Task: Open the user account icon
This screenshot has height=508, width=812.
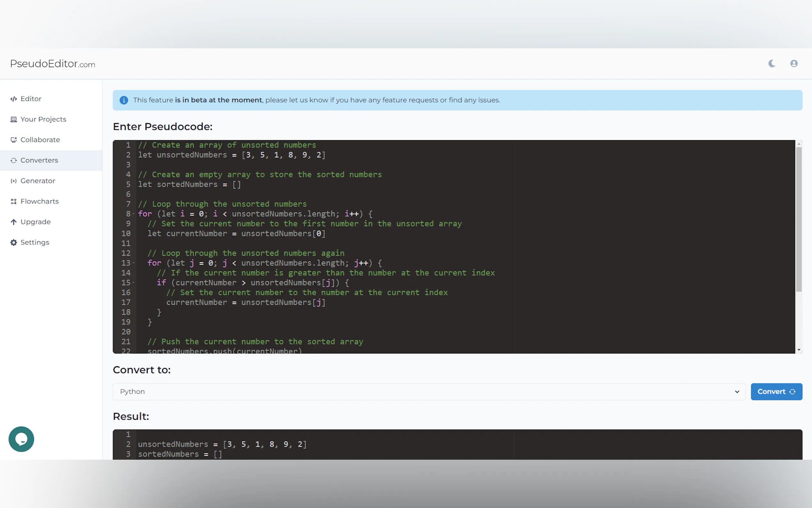Action: click(793, 63)
